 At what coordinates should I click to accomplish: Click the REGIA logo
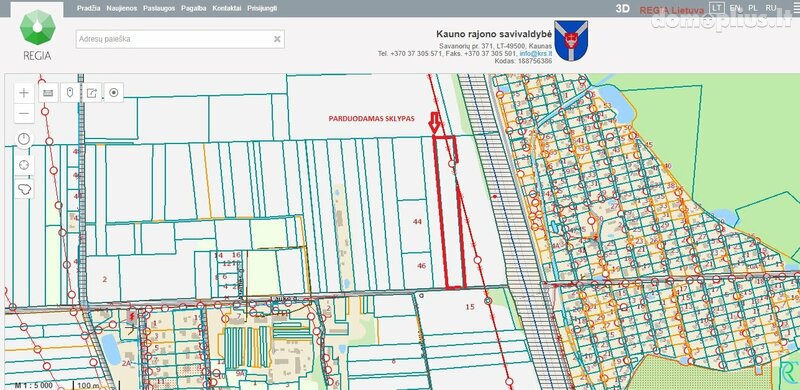tap(37, 34)
